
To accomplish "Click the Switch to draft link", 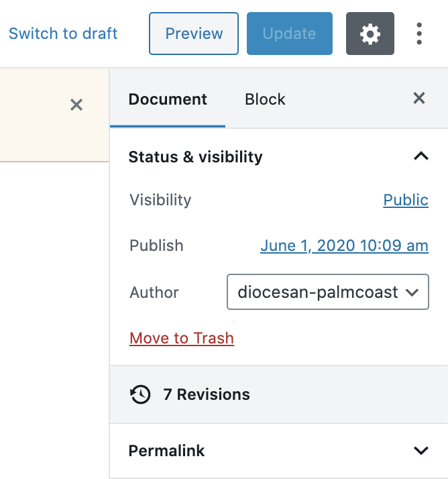I will click(63, 34).
